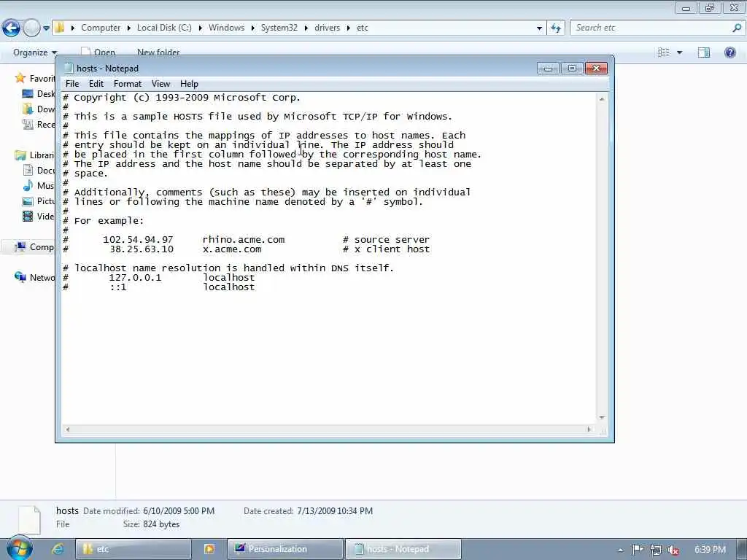Open the Notepad Edit menu
This screenshot has height=560, width=747.
(x=96, y=84)
